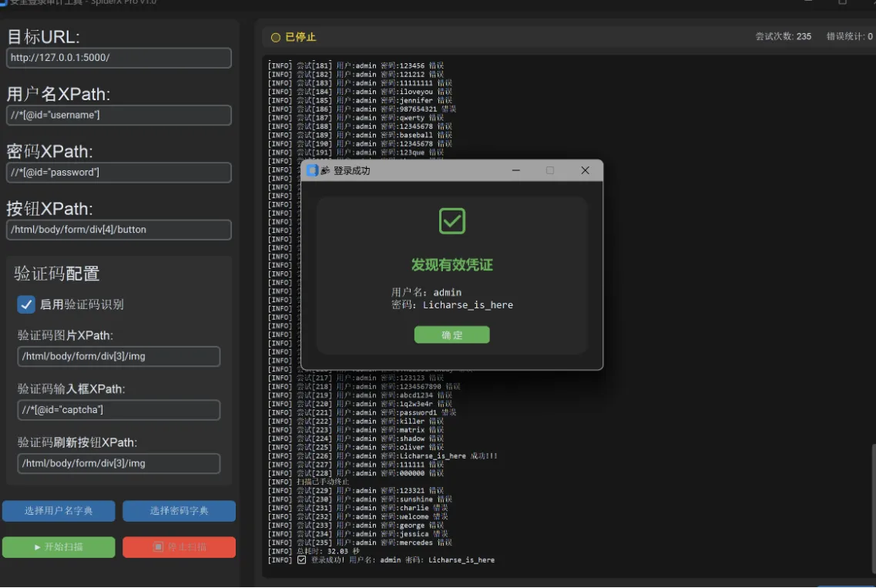Click log line for password matrix
The width and height of the screenshot is (876, 588).
pos(356,430)
